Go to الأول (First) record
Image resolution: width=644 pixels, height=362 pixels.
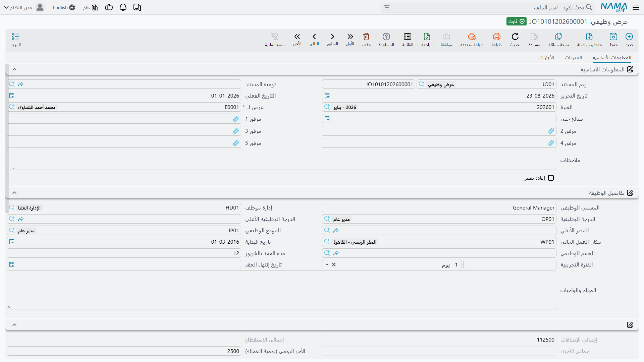point(350,37)
